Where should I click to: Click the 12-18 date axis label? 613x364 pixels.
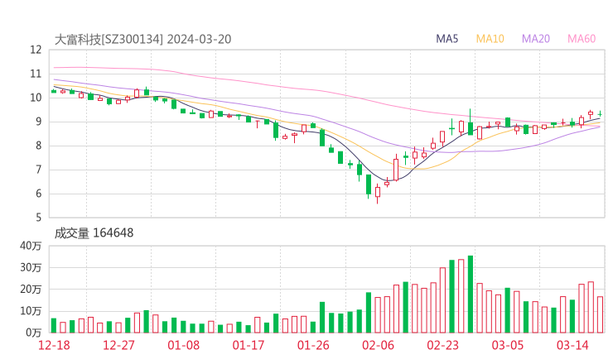(54, 345)
